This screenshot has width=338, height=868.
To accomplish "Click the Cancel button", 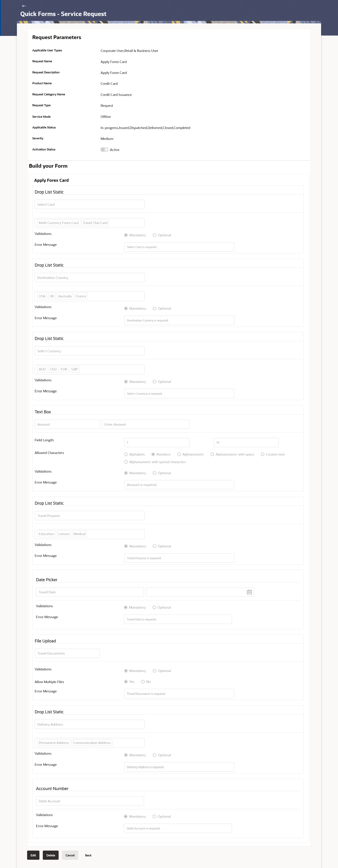I will tap(70, 855).
